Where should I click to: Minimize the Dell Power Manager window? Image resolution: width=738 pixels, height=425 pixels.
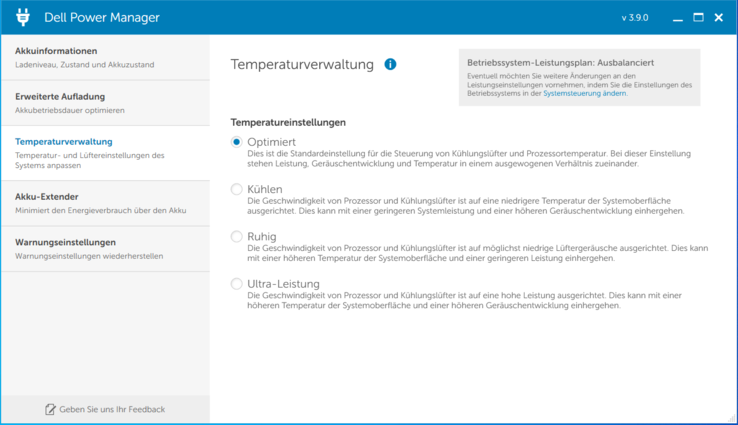tap(678, 18)
